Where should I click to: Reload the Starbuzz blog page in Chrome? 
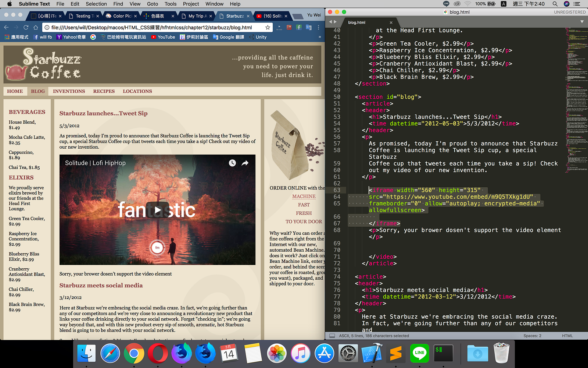[26, 27]
